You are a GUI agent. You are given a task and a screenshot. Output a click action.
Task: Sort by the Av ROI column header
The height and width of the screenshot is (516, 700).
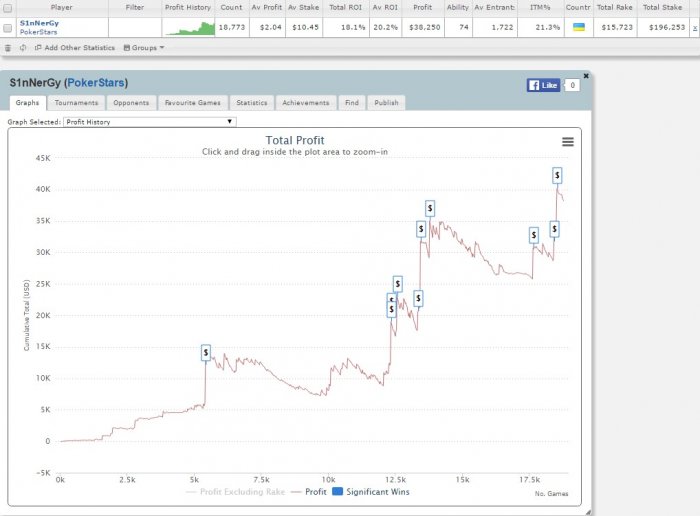(x=385, y=8)
